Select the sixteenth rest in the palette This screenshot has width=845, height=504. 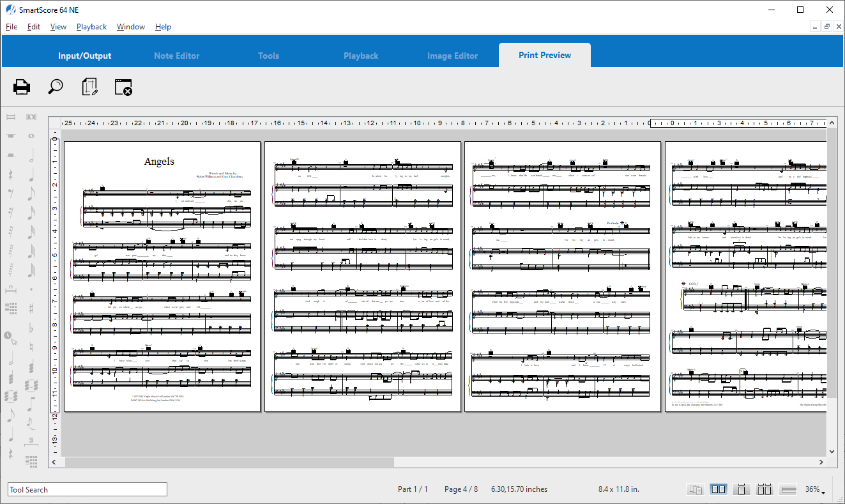[11, 212]
